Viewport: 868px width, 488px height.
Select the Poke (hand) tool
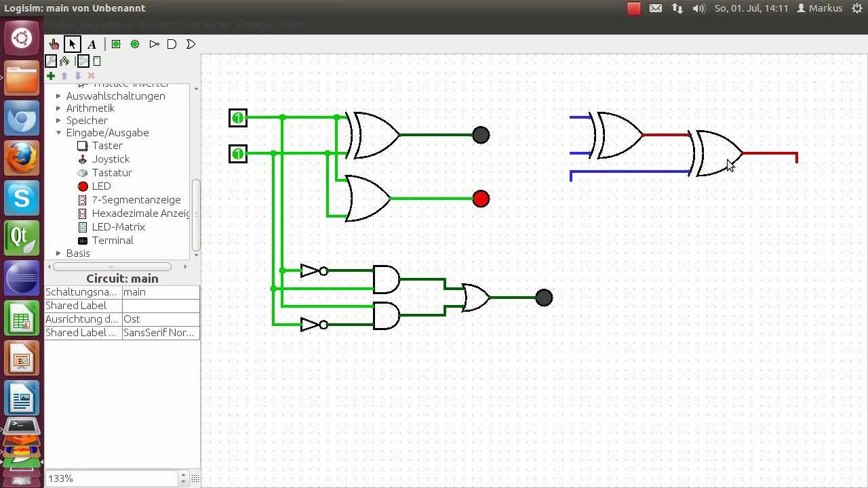(x=54, y=44)
